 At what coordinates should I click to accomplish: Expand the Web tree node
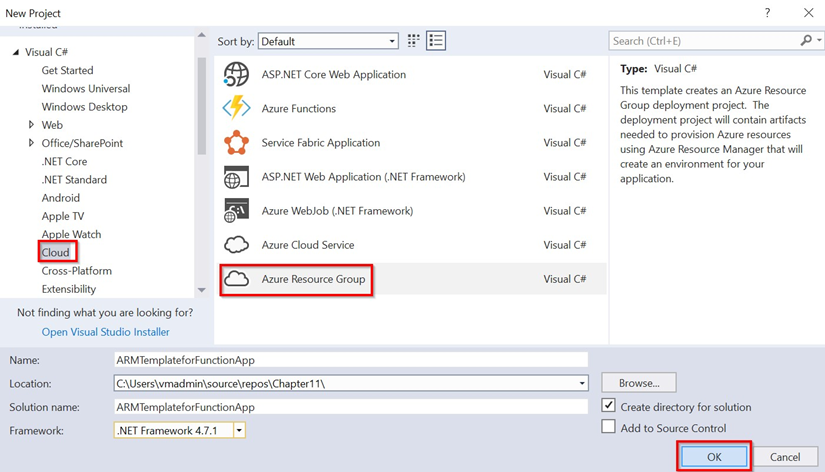[x=32, y=125]
